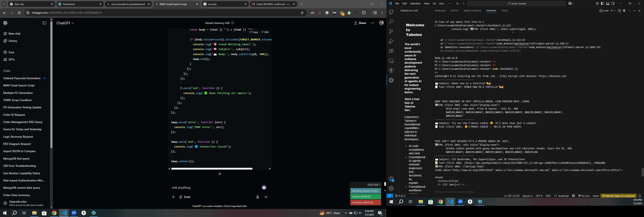Click the down-arrow button to jump to latest message

(220, 174)
